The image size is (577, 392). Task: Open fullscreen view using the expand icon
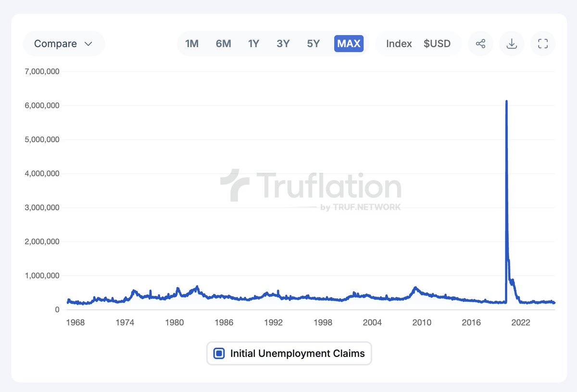tap(543, 43)
